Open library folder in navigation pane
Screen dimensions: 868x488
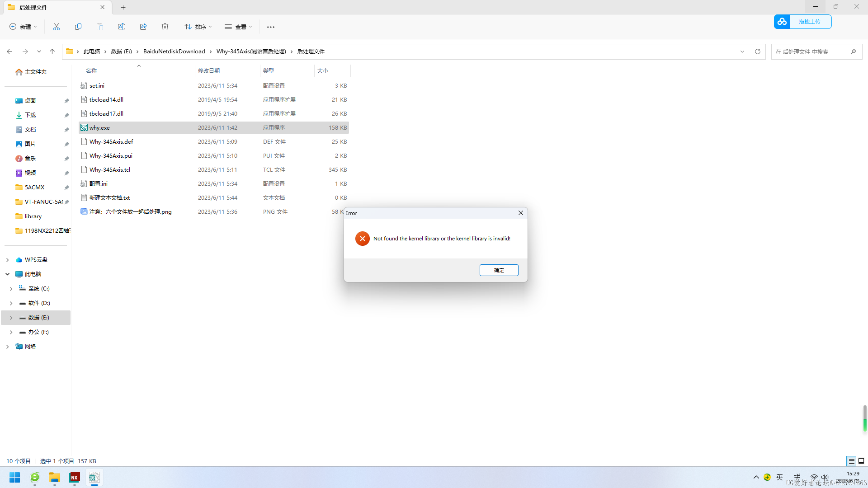[33, 216]
